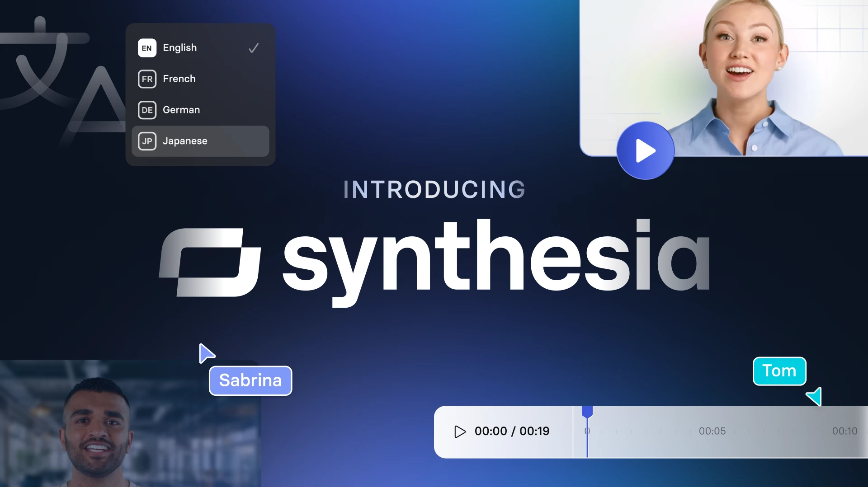Click the Sabrina avatar button

point(250,380)
